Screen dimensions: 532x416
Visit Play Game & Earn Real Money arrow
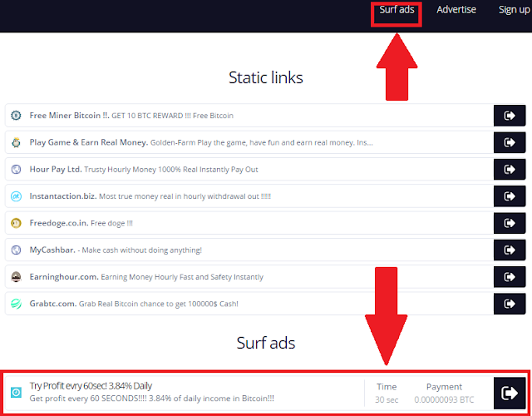coord(510,142)
